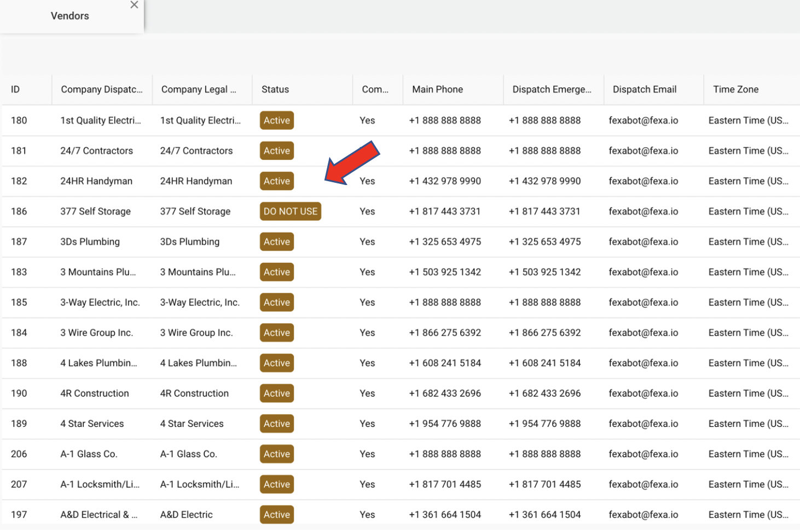Click the DO NOT USE badge for 377 Self Storage
The height and width of the screenshot is (532, 800).
click(x=290, y=211)
